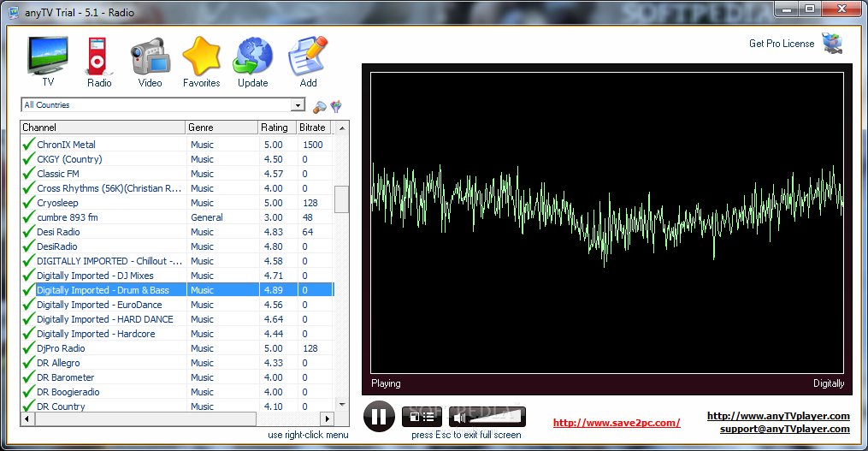Toggle the checkmark for DR Allegro

tap(29, 363)
